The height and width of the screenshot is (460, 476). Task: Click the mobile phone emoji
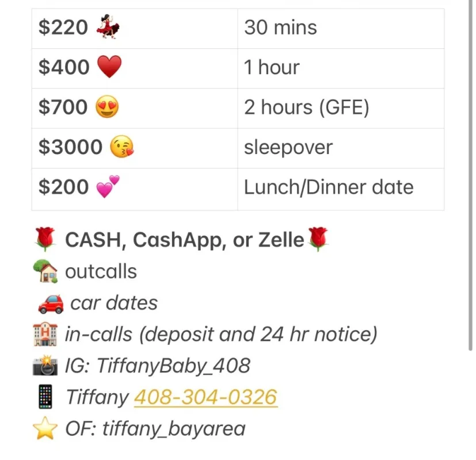(x=46, y=397)
